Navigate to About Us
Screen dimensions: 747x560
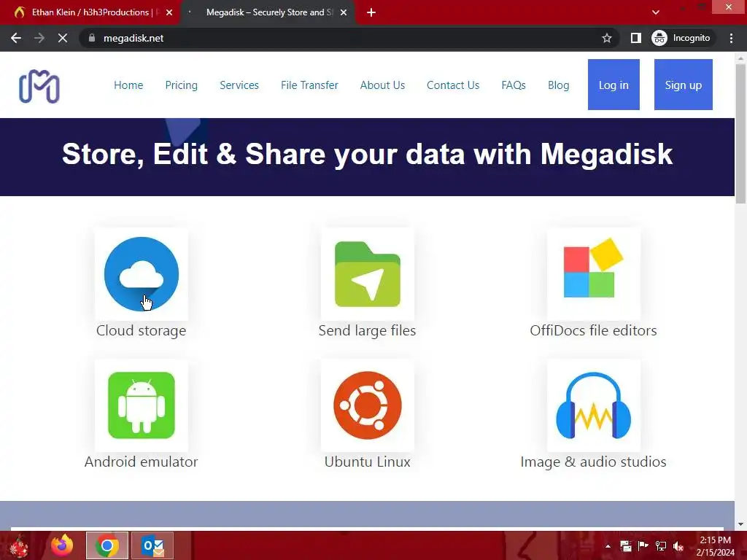tap(382, 85)
